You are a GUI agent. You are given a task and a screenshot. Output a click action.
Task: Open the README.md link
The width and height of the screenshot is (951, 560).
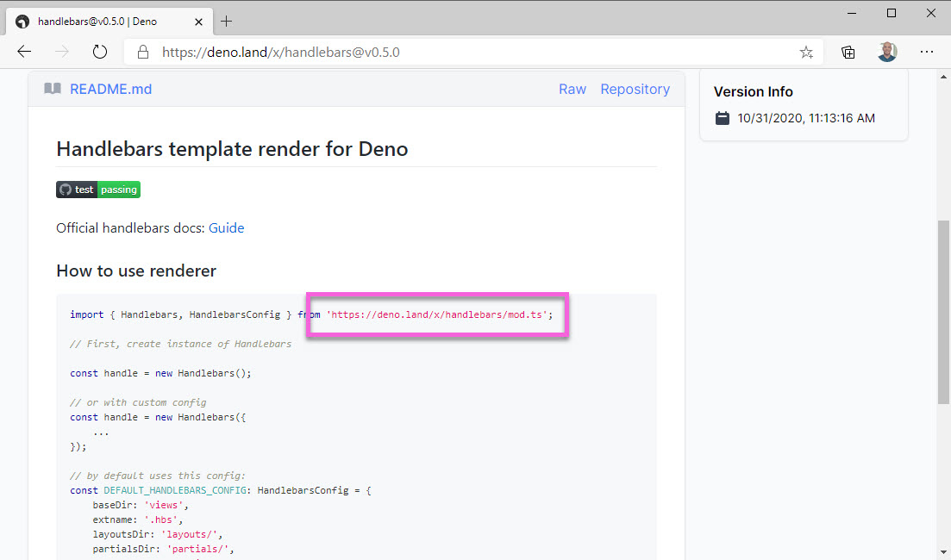[110, 89]
